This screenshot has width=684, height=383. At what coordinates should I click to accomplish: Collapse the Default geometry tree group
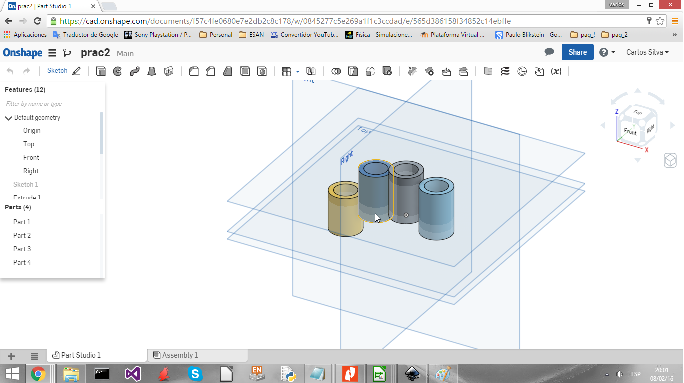[x=8, y=118]
